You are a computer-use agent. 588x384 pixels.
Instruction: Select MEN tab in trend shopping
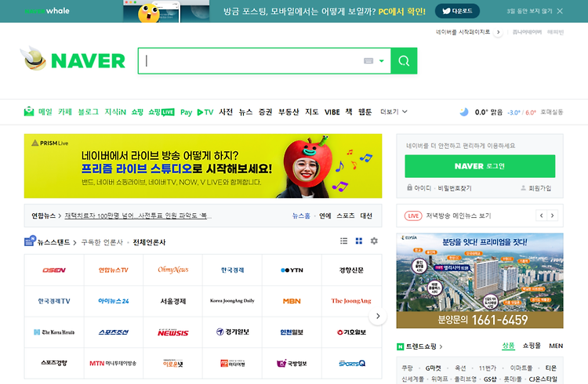pyautogui.click(x=556, y=346)
